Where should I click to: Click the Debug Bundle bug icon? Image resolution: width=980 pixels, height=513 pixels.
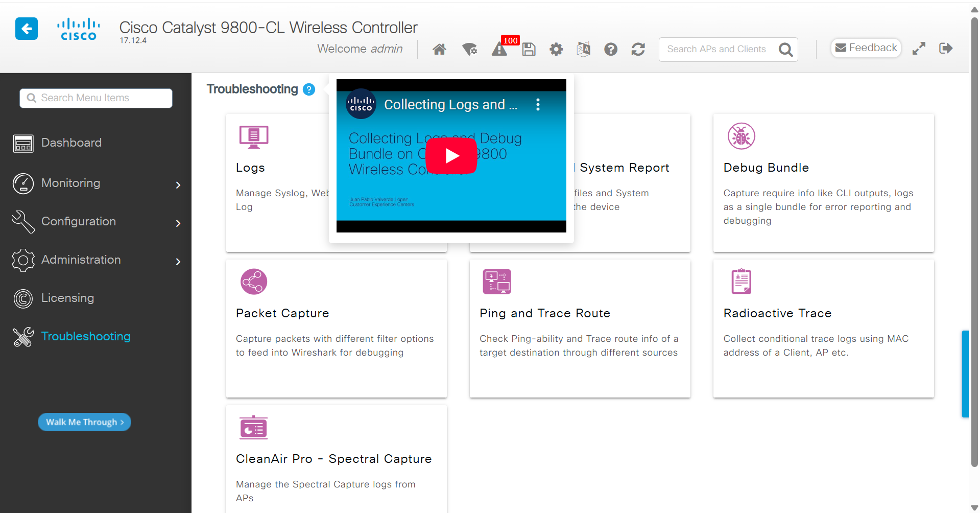pos(741,136)
